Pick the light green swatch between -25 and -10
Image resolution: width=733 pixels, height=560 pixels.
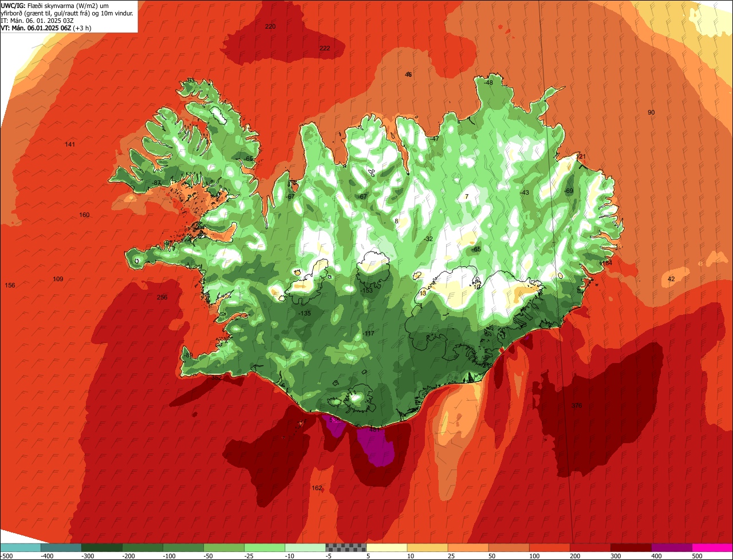pos(265,547)
